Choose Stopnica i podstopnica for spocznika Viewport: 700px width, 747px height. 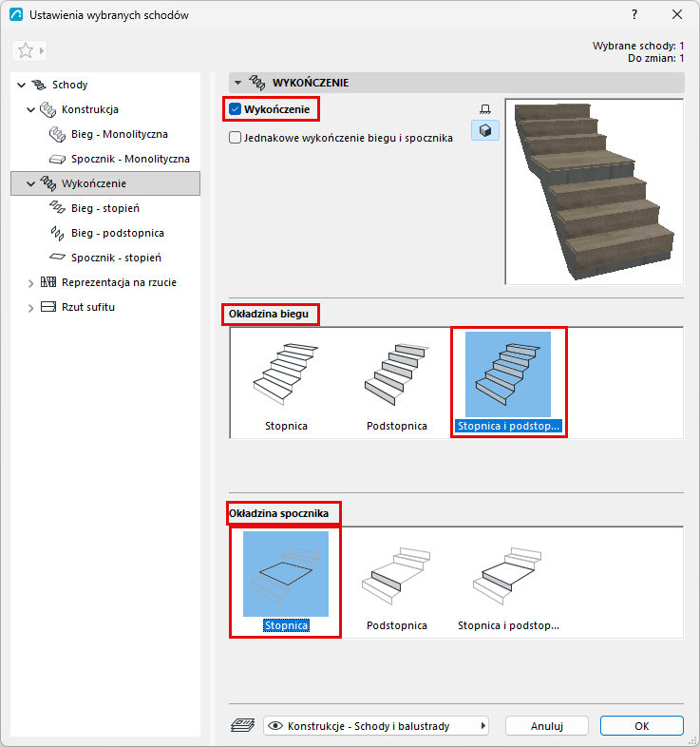(x=508, y=582)
